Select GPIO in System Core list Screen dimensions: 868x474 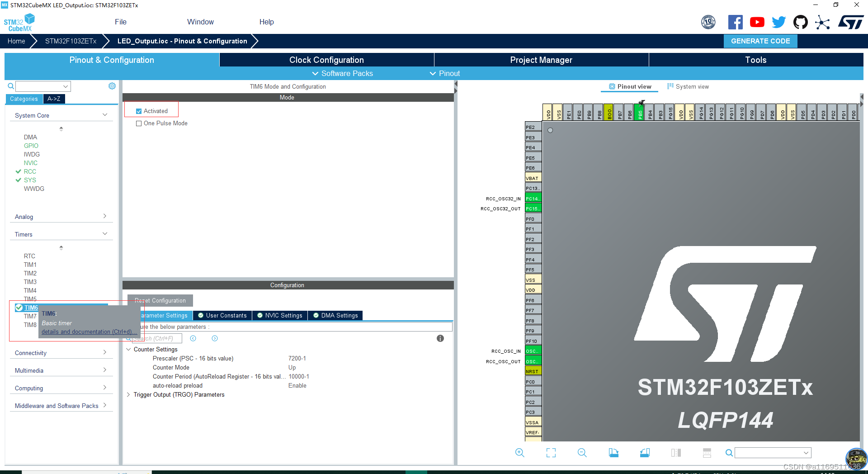(31, 146)
